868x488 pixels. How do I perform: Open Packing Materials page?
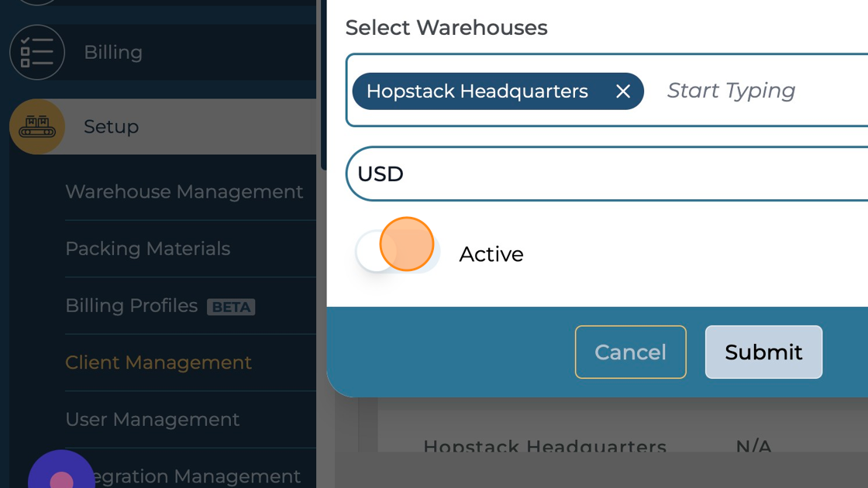tap(147, 249)
